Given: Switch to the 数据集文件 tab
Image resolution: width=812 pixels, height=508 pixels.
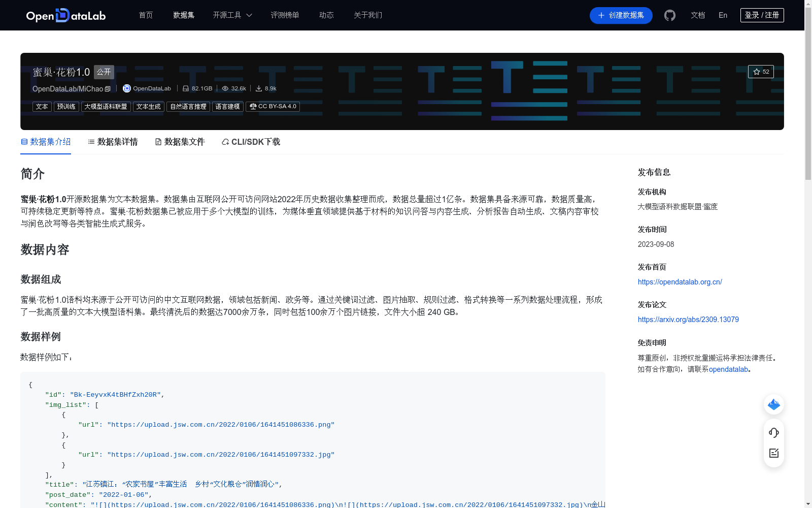Looking at the screenshot, I should click(180, 142).
